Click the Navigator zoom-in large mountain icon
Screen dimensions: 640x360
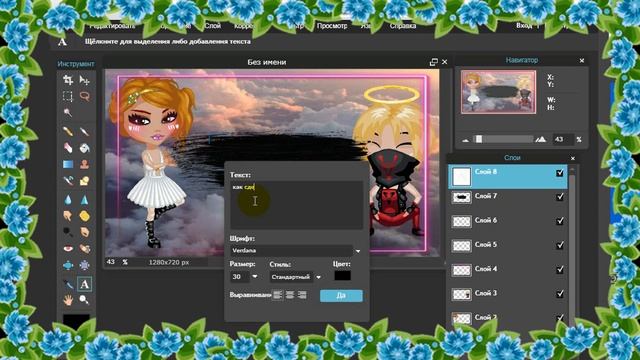tap(541, 140)
